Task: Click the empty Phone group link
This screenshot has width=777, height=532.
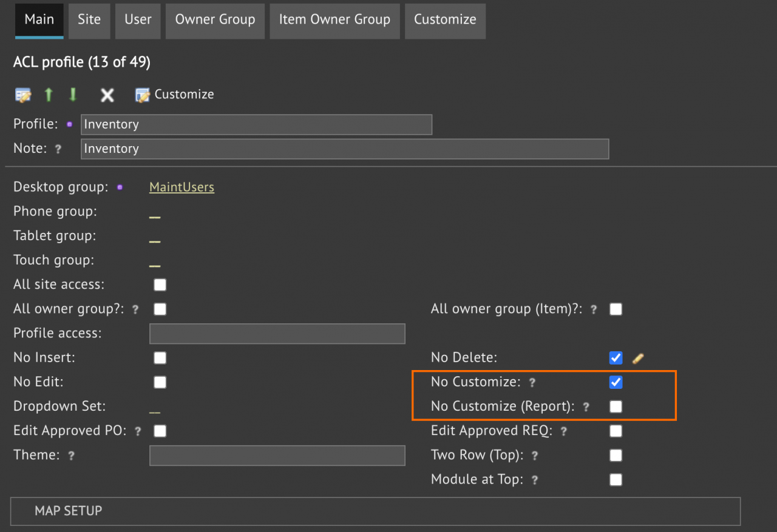Action: click(x=155, y=216)
